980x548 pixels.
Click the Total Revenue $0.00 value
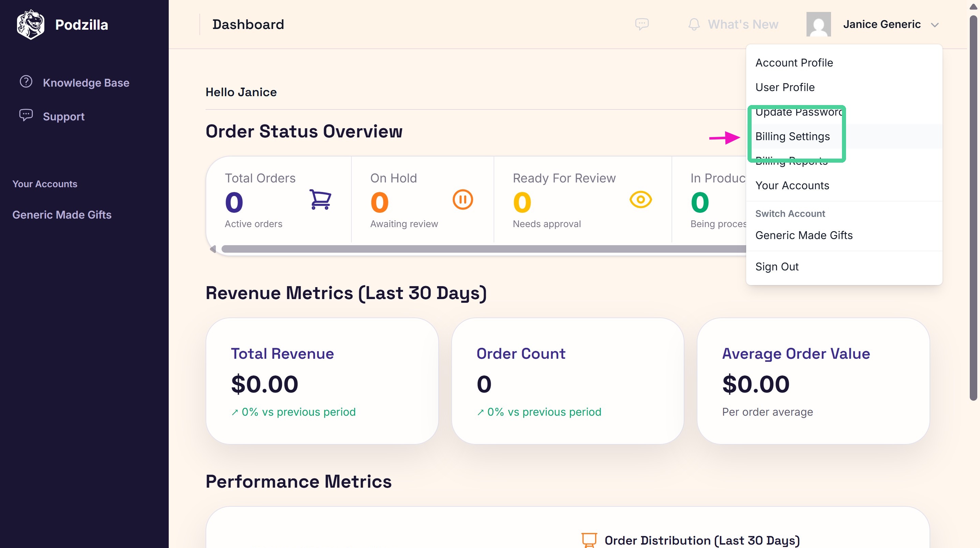point(265,384)
